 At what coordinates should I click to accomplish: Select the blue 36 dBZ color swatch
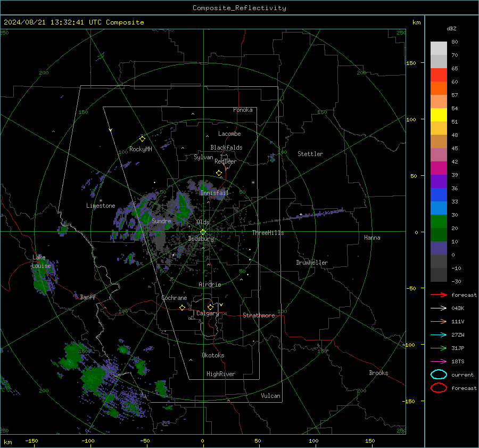439,194
